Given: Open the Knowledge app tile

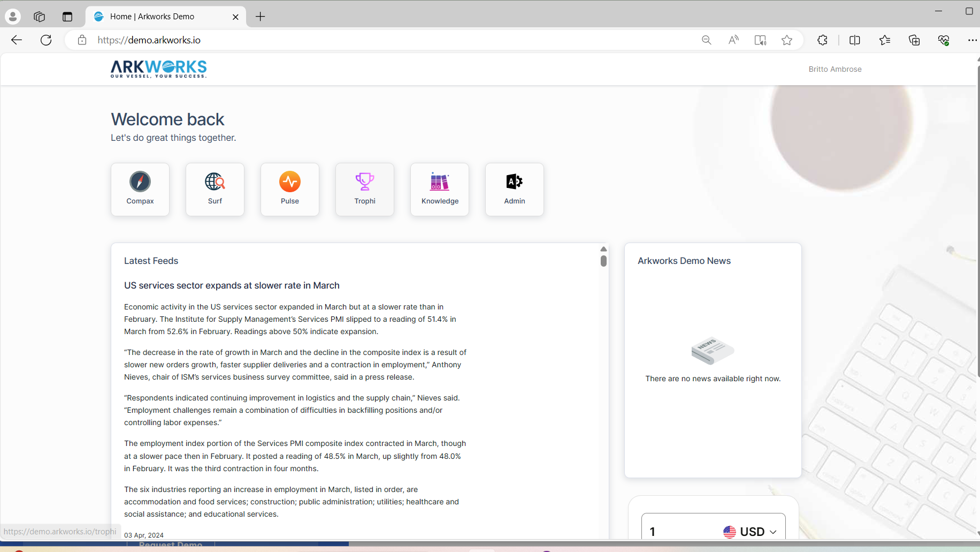Looking at the screenshot, I should [x=440, y=190].
